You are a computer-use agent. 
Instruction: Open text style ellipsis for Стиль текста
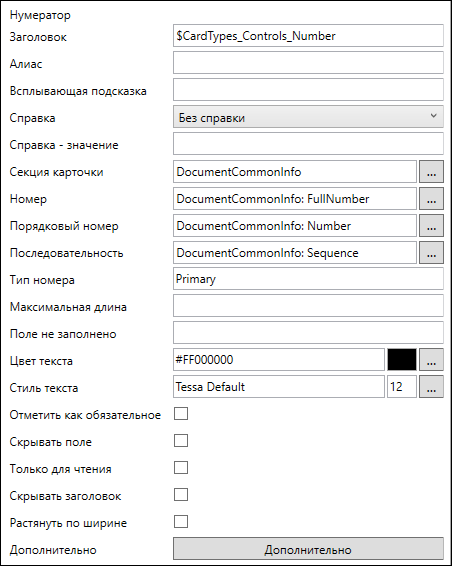point(431,387)
